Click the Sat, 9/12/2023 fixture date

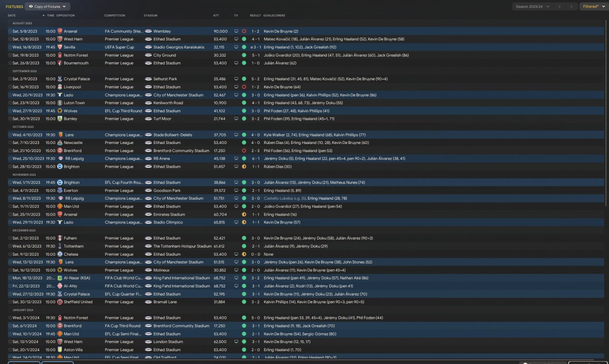click(x=26, y=254)
